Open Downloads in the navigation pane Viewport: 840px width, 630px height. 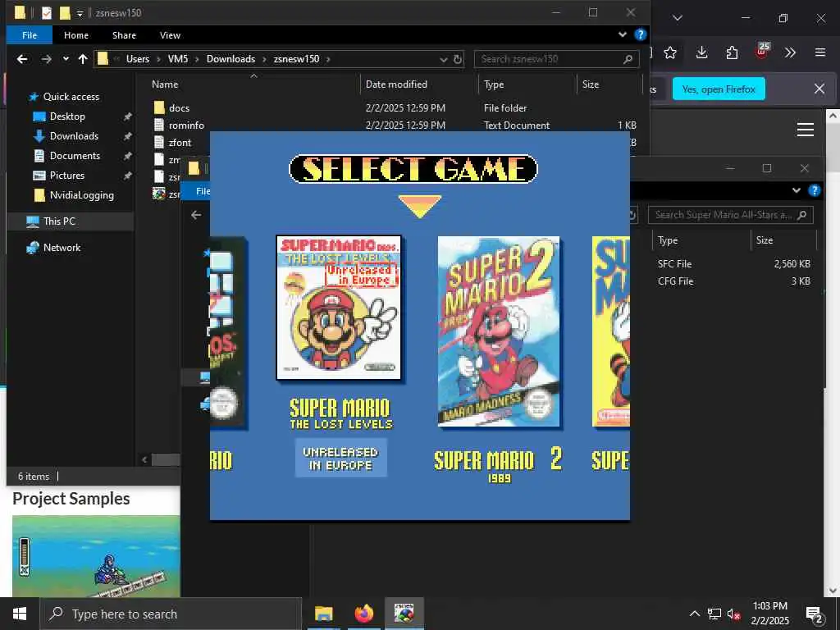pyautogui.click(x=74, y=136)
